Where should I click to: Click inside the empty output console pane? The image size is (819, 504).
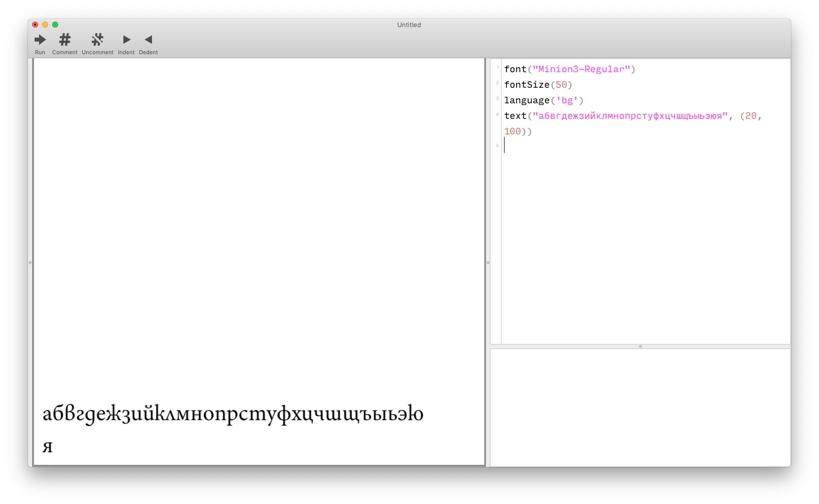point(640,406)
